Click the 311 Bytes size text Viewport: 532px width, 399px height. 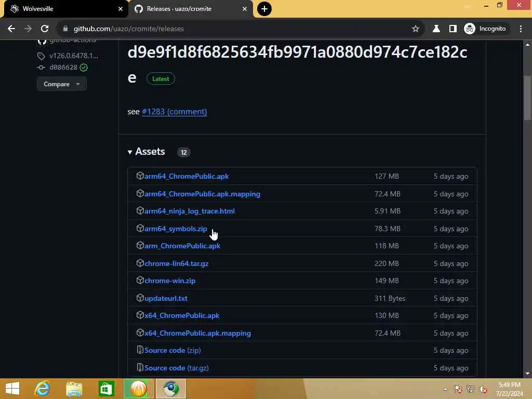pos(390,298)
